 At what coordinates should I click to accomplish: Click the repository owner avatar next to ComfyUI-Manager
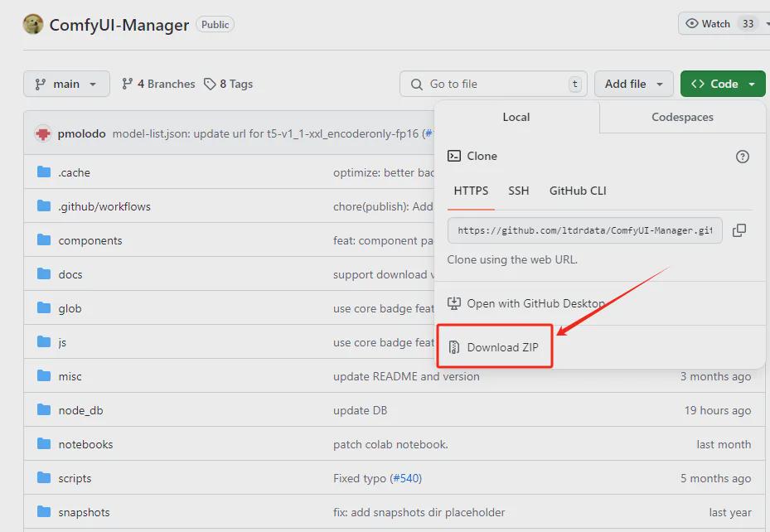32,24
